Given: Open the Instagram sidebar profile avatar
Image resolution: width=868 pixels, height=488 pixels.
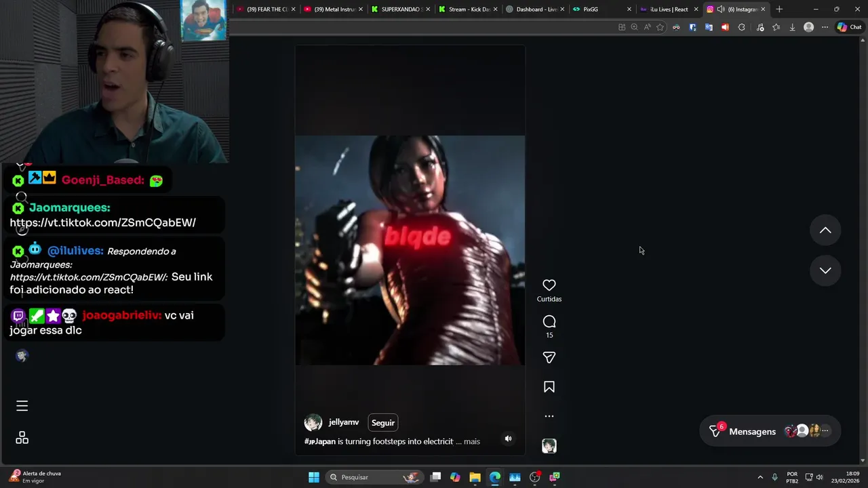Looking at the screenshot, I should [22, 356].
